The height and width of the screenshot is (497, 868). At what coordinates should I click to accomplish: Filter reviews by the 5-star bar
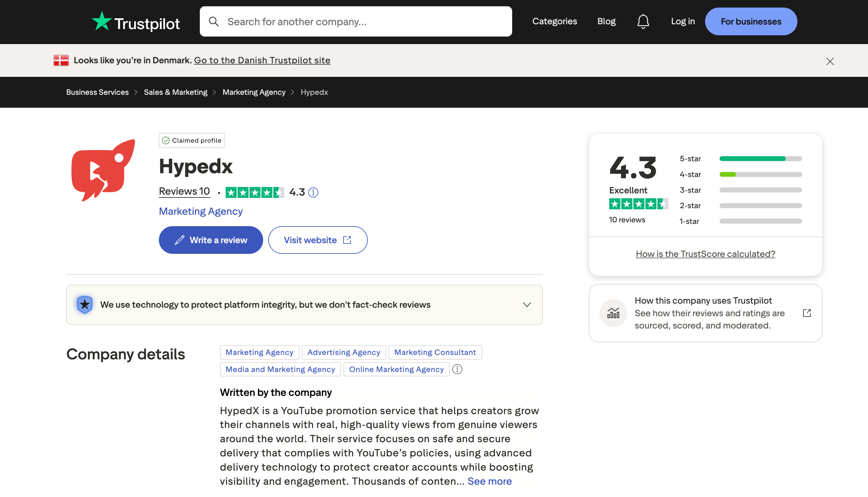[761, 159]
